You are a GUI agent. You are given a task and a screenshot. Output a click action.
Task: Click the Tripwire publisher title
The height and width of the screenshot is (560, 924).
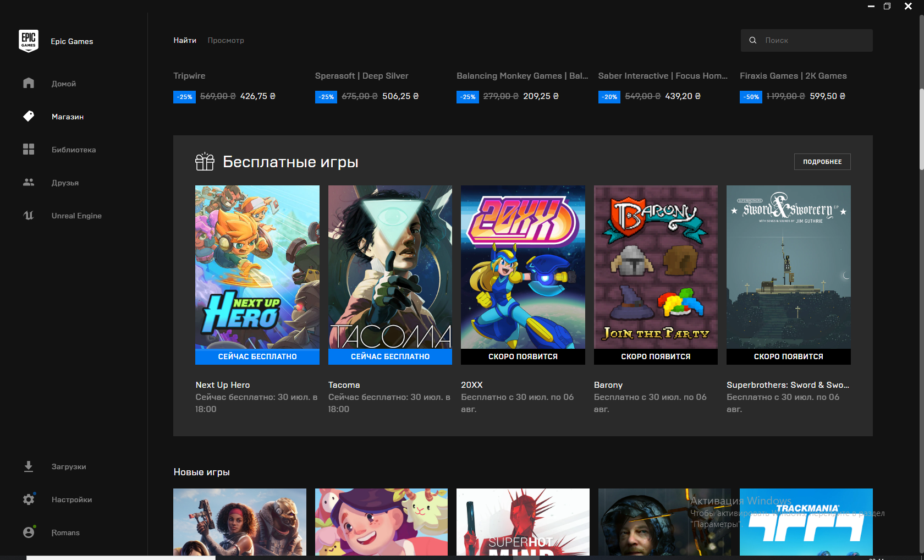click(x=189, y=76)
